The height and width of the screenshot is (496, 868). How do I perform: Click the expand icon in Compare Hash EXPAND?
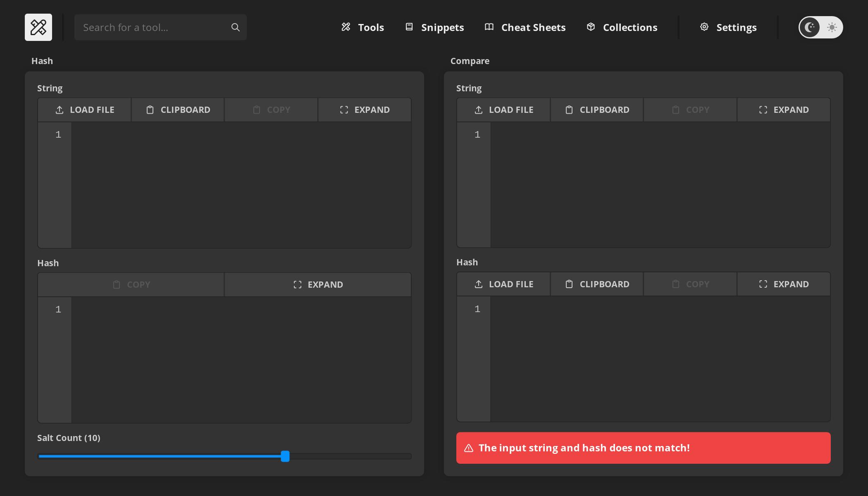tap(763, 284)
